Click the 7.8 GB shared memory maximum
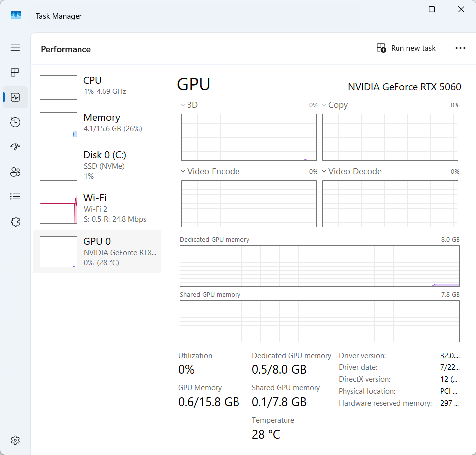 click(450, 294)
